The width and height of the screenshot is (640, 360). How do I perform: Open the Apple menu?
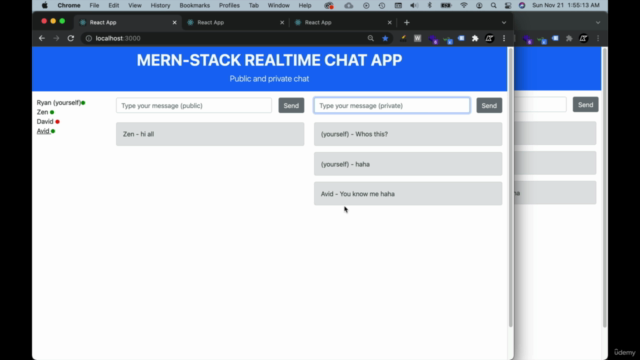pyautogui.click(x=44, y=5)
